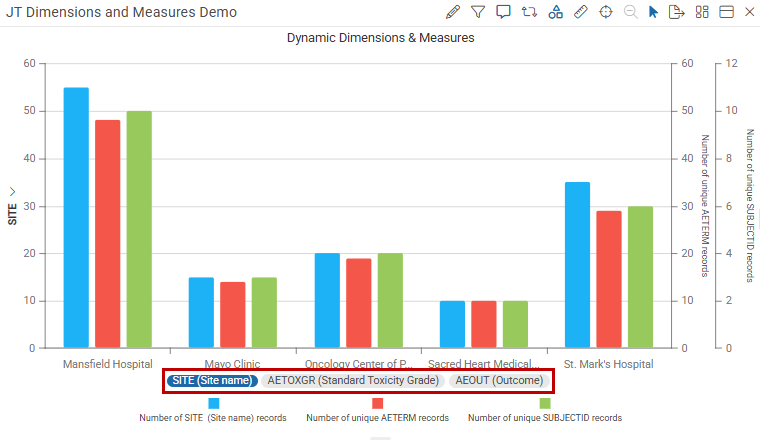Select the blue Mayo Clinic bar

point(201,313)
